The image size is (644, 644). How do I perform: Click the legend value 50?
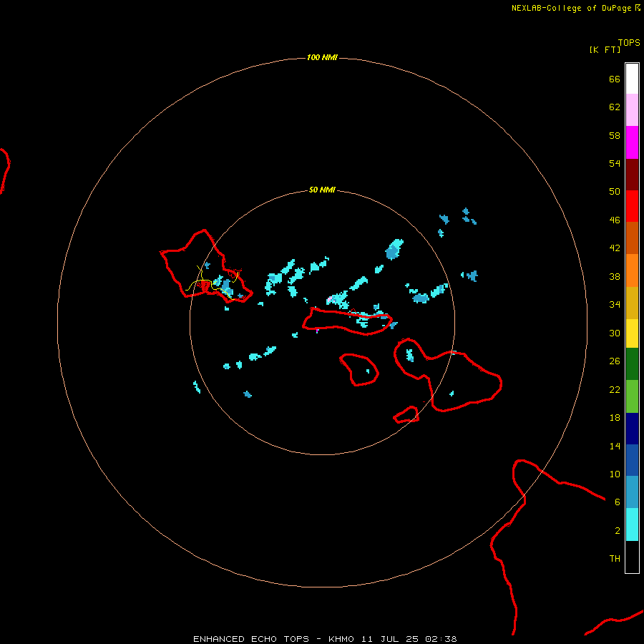615,191
